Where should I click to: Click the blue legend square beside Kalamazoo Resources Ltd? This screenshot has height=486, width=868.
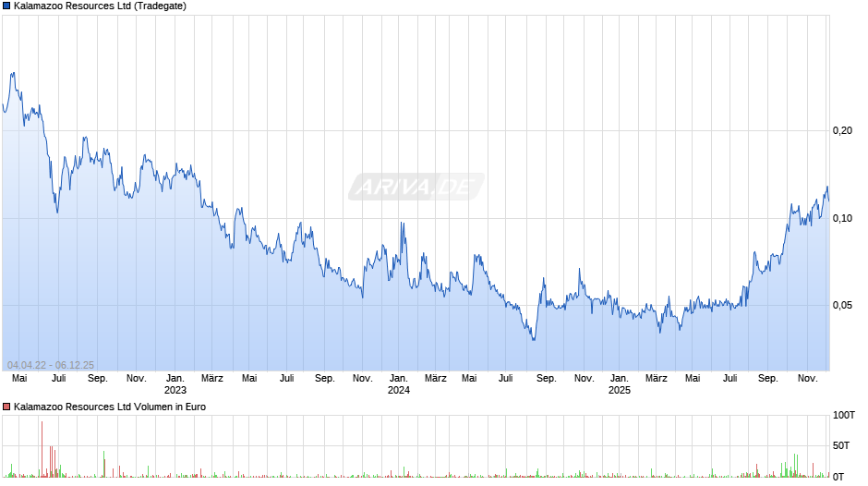6,6
